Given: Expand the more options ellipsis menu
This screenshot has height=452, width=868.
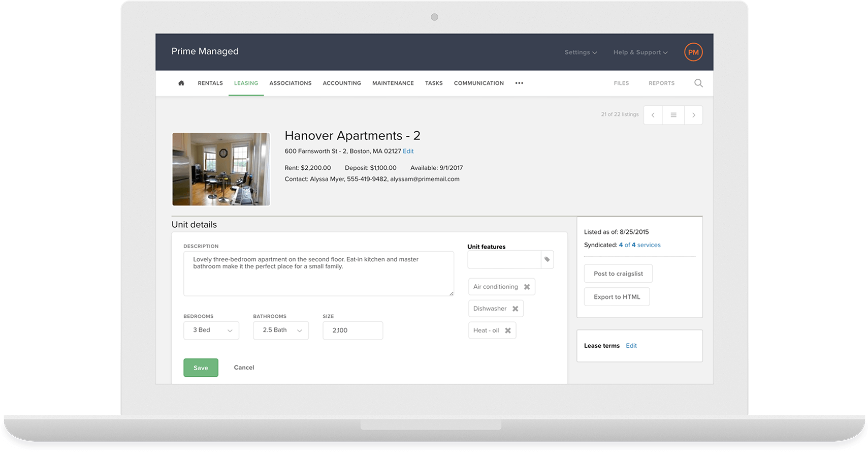Looking at the screenshot, I should [519, 83].
